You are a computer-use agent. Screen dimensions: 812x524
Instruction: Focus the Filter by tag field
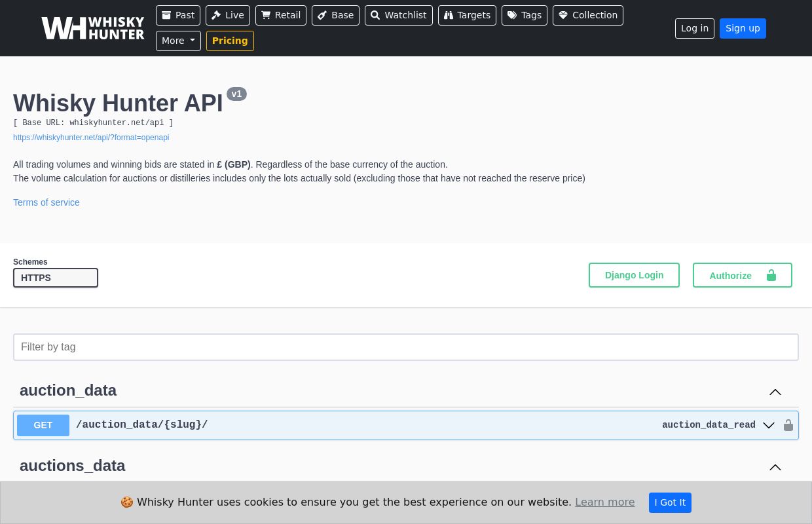tap(406, 347)
